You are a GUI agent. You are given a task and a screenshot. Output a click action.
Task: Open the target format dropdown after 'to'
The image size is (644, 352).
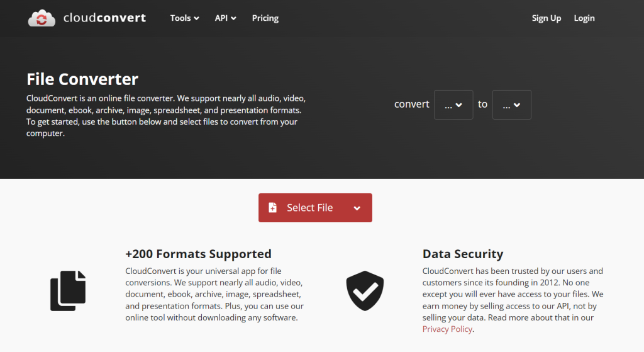[511, 105]
